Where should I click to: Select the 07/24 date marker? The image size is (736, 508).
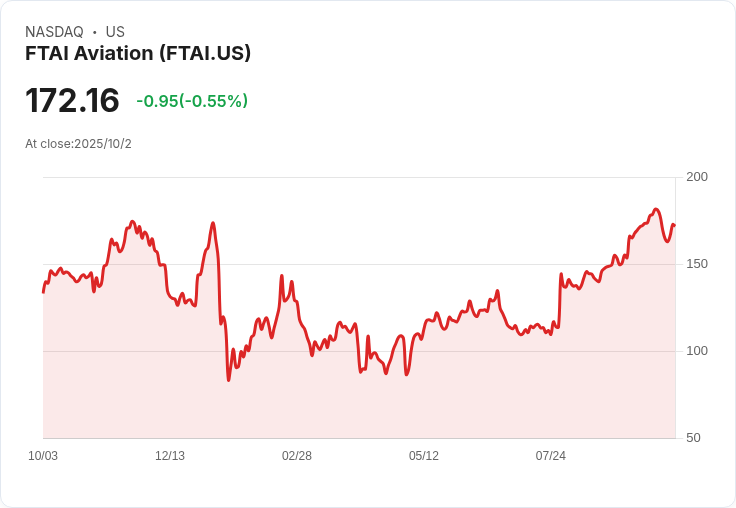[x=551, y=456]
